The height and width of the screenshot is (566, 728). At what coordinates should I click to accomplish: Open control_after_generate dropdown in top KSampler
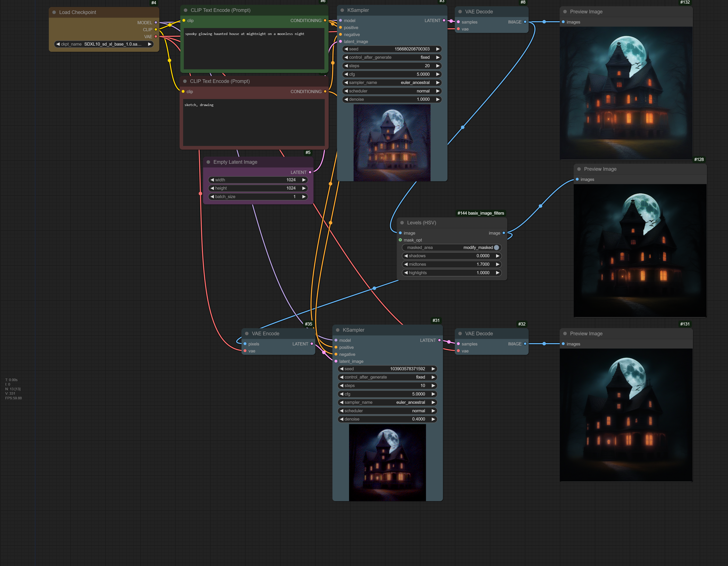(x=392, y=57)
